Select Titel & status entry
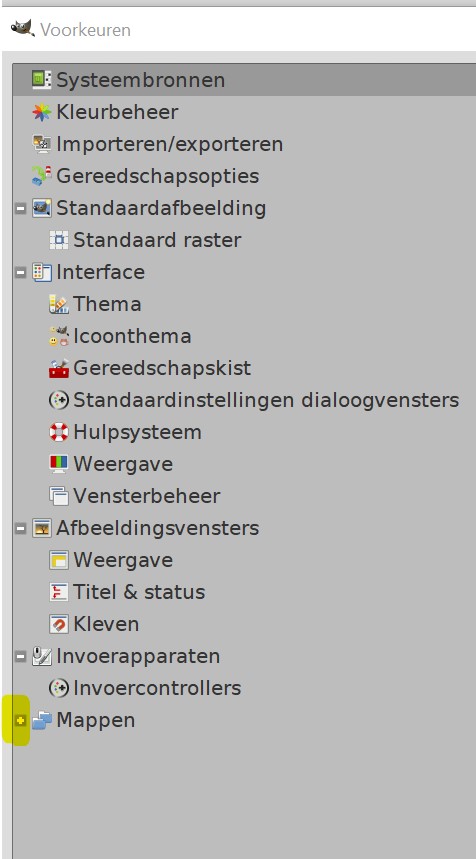The image size is (476, 859). click(x=139, y=592)
